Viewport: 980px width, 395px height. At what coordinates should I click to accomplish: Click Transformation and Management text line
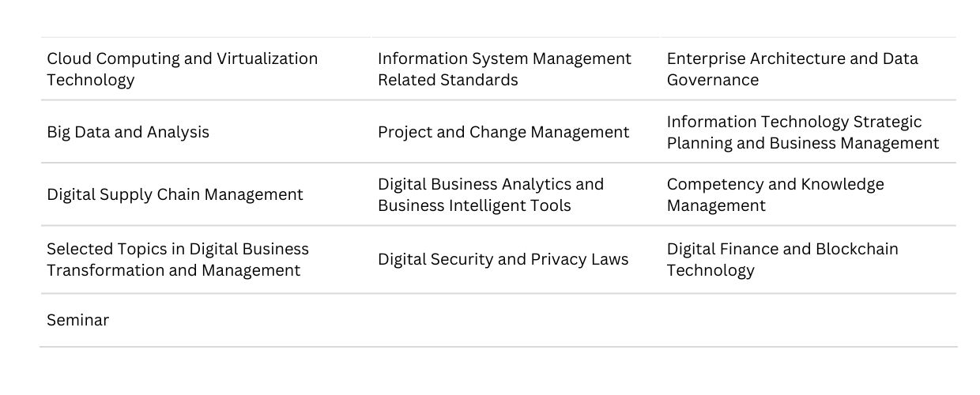[174, 270]
